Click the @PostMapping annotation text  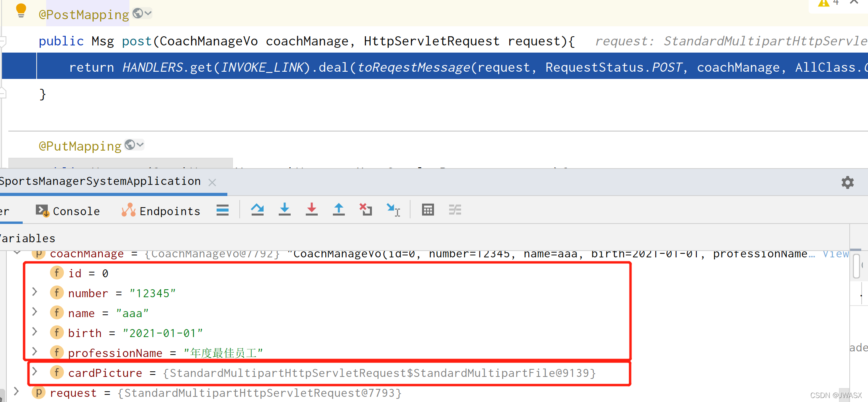[84, 14]
